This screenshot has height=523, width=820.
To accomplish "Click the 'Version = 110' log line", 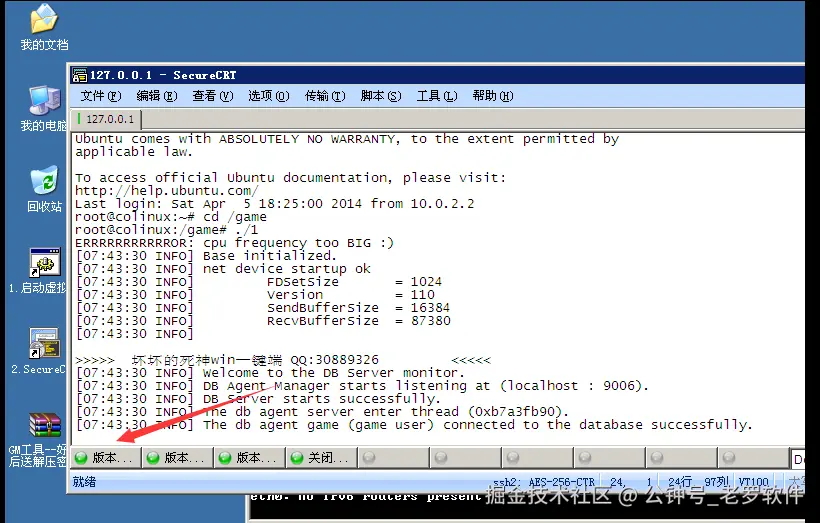I will [x=255, y=295].
